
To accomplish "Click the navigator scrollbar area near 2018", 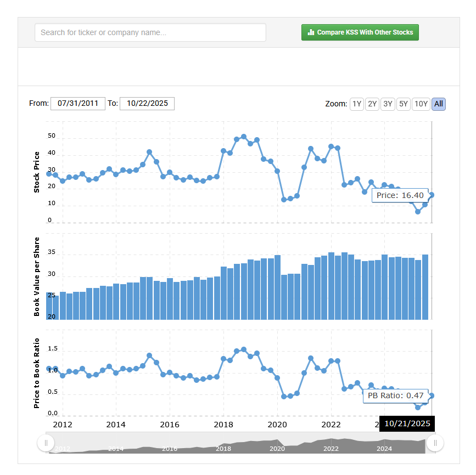I will (x=223, y=443).
